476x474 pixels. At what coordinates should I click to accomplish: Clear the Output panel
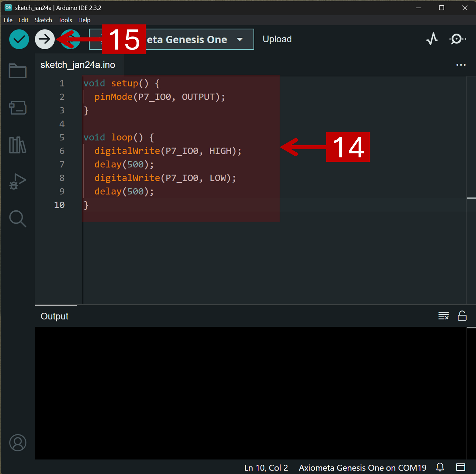pos(443,316)
